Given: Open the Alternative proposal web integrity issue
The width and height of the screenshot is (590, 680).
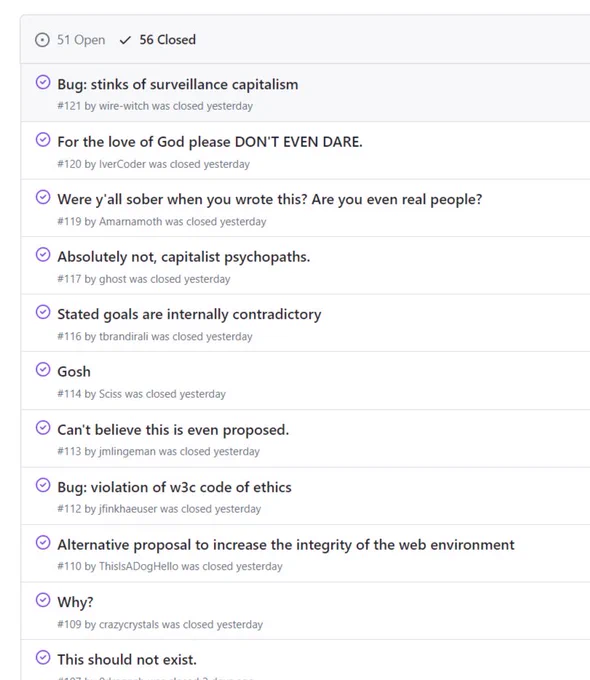Looking at the screenshot, I should click(x=286, y=545).
